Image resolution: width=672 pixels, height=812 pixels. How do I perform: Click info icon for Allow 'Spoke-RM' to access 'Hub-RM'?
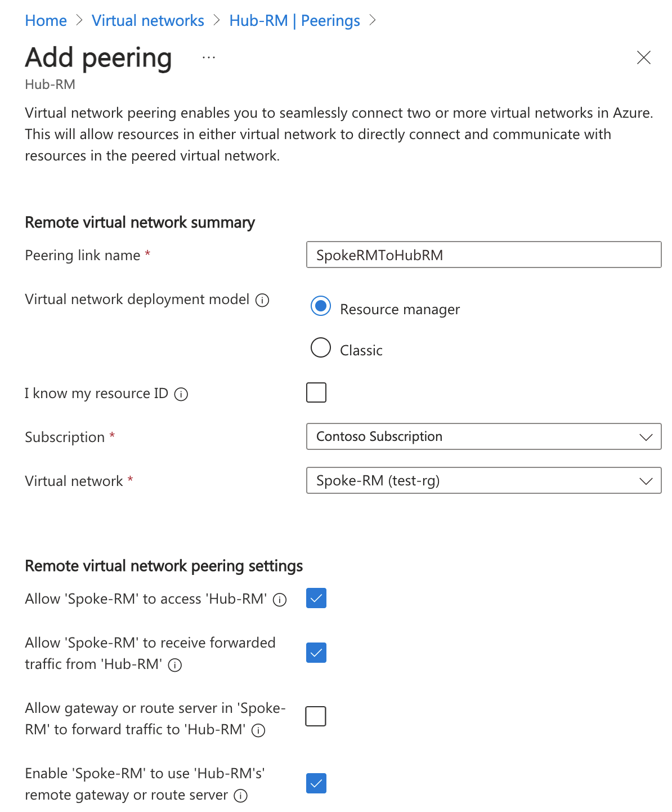(280, 600)
